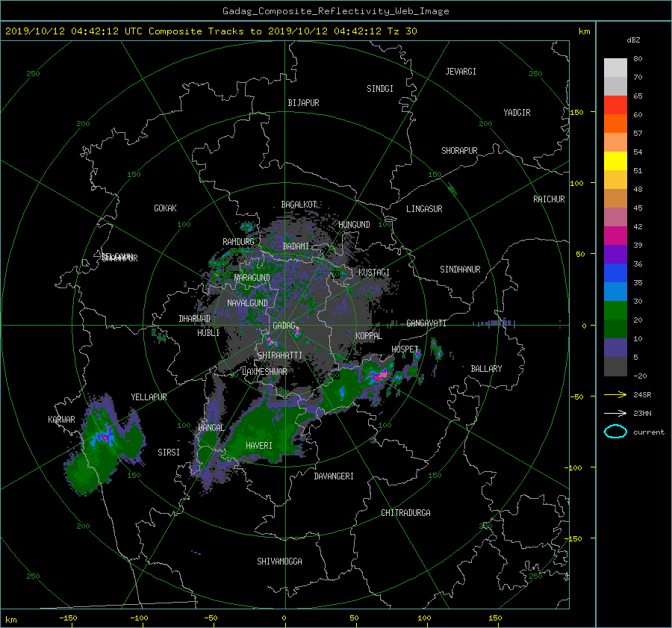Click the DHARWAD city label
The image size is (672, 628).
point(195,319)
